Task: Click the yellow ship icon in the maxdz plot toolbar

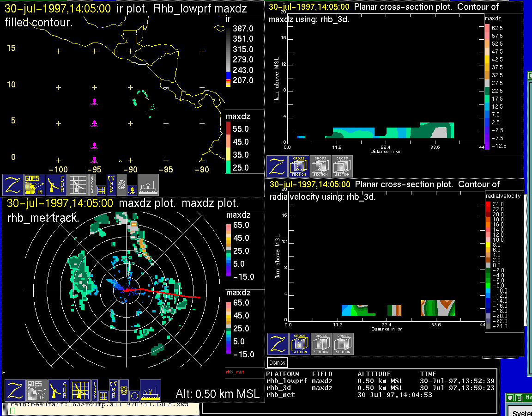Action: pos(151,391)
